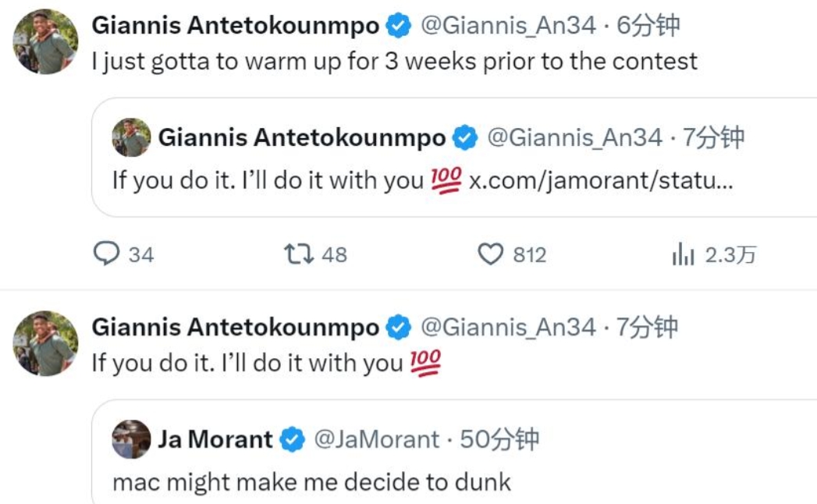Click the 6分钟 timestamp

click(x=648, y=27)
